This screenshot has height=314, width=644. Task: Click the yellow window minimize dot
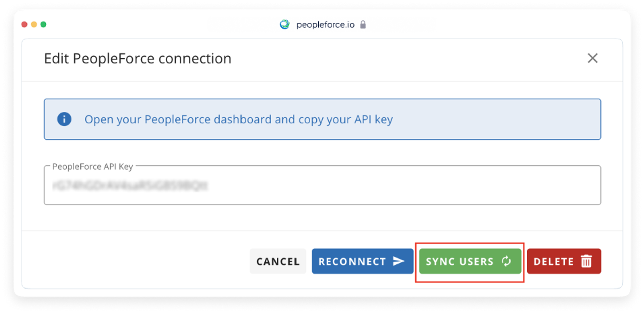point(34,24)
